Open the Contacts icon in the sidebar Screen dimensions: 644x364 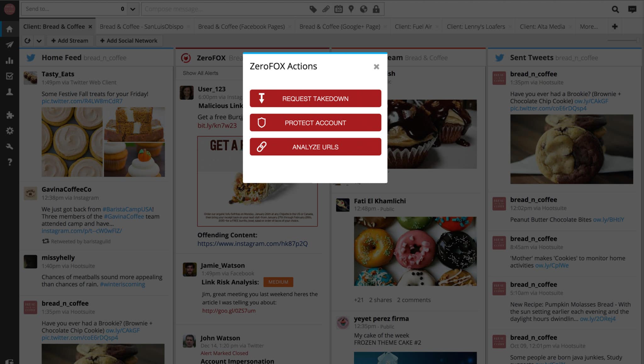point(9,92)
